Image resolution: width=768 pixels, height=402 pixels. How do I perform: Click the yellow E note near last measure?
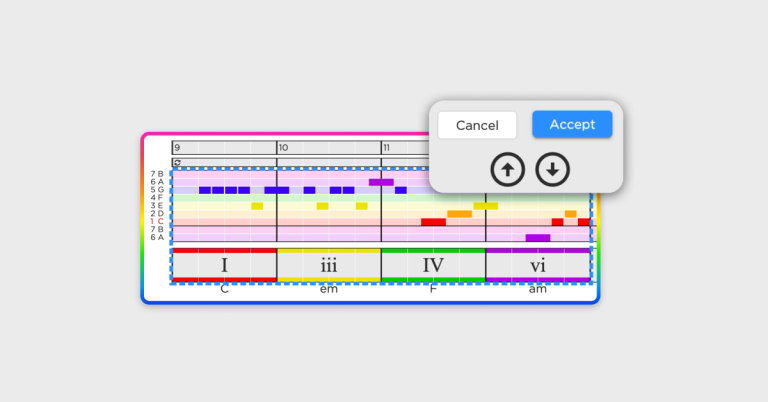pos(486,206)
